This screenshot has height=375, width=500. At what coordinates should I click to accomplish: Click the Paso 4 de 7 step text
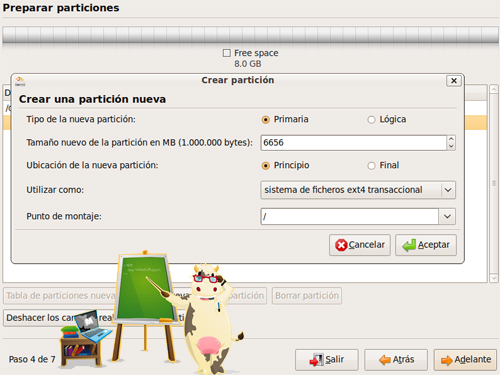point(32,359)
